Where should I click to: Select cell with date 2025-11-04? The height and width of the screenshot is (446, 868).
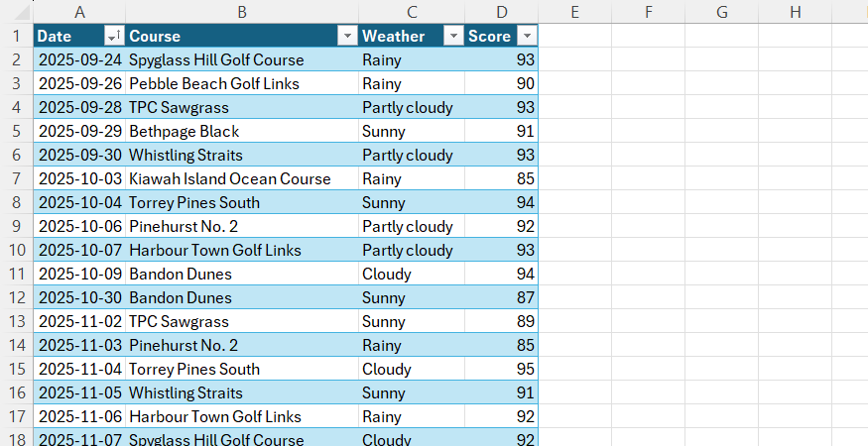pos(79,369)
